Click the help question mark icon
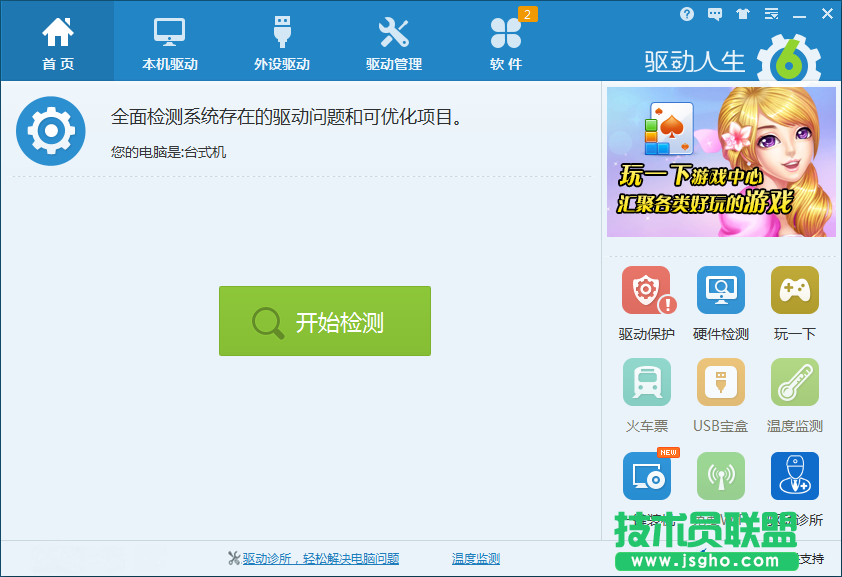This screenshot has width=842, height=577. coord(686,14)
